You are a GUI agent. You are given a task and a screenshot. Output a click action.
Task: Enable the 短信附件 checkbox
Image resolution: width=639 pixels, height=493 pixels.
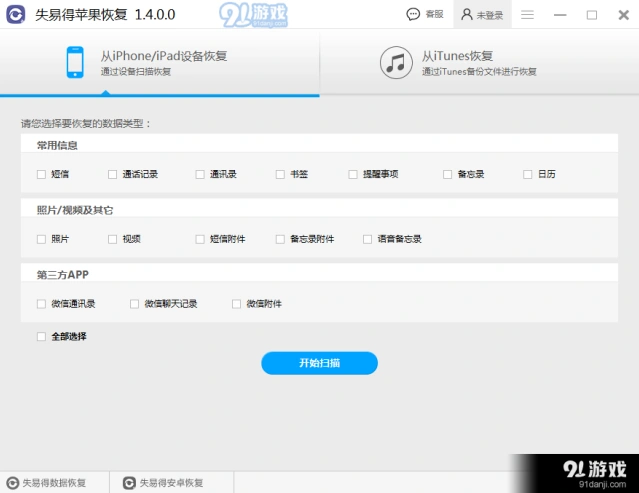[x=200, y=239]
